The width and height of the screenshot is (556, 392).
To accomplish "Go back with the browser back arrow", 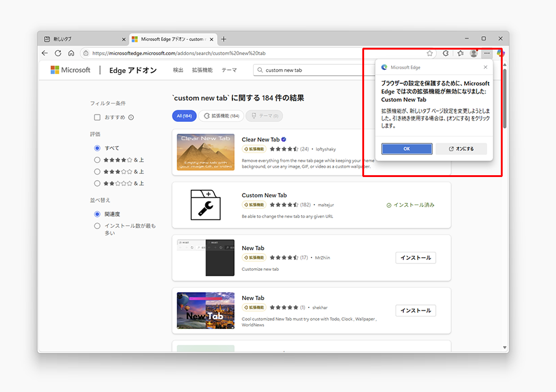I will [x=45, y=53].
